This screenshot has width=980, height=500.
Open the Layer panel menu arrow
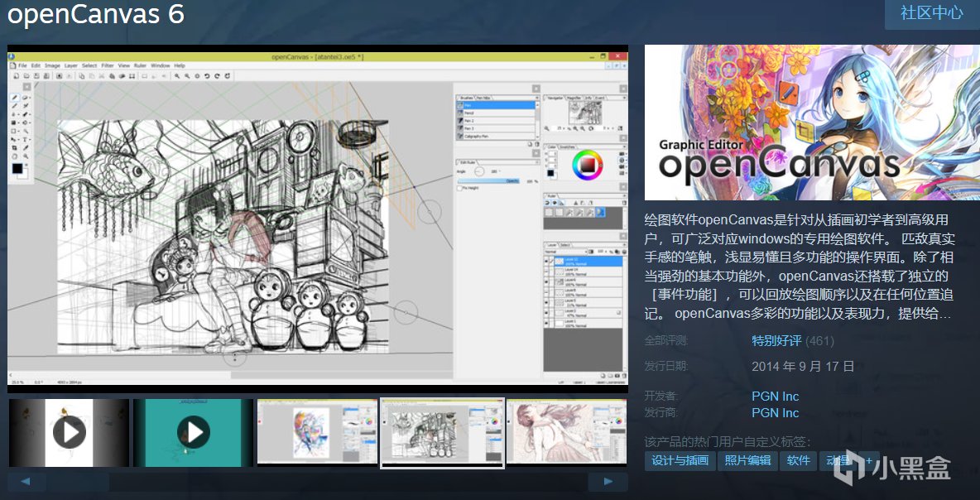tap(624, 245)
